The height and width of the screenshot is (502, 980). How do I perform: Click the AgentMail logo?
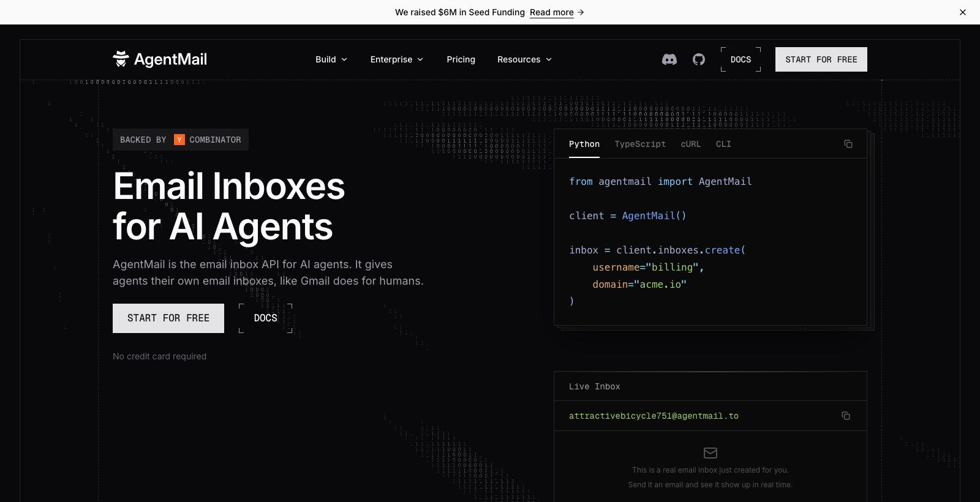pyautogui.click(x=160, y=59)
